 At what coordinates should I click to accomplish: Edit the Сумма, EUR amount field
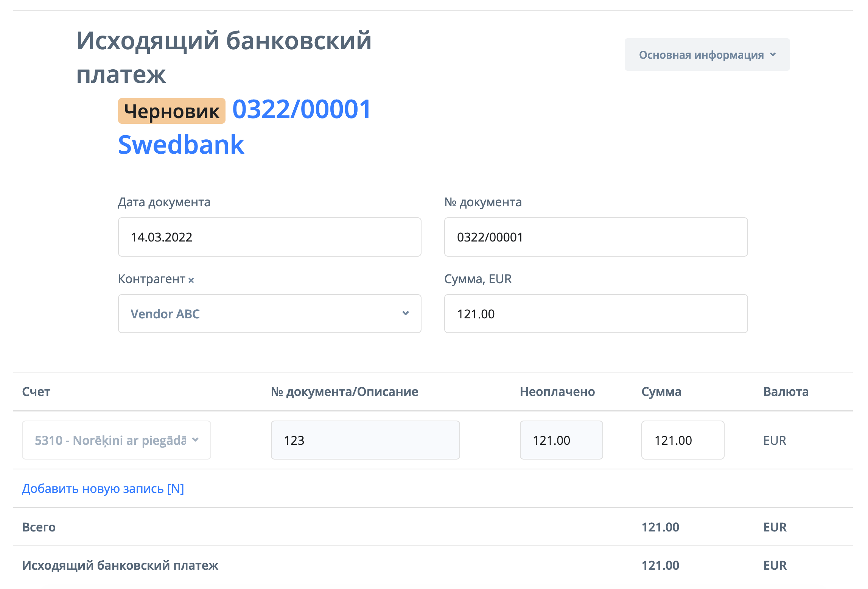(596, 314)
